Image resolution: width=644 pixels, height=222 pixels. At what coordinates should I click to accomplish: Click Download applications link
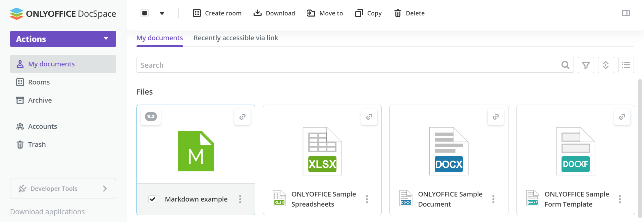(47, 212)
